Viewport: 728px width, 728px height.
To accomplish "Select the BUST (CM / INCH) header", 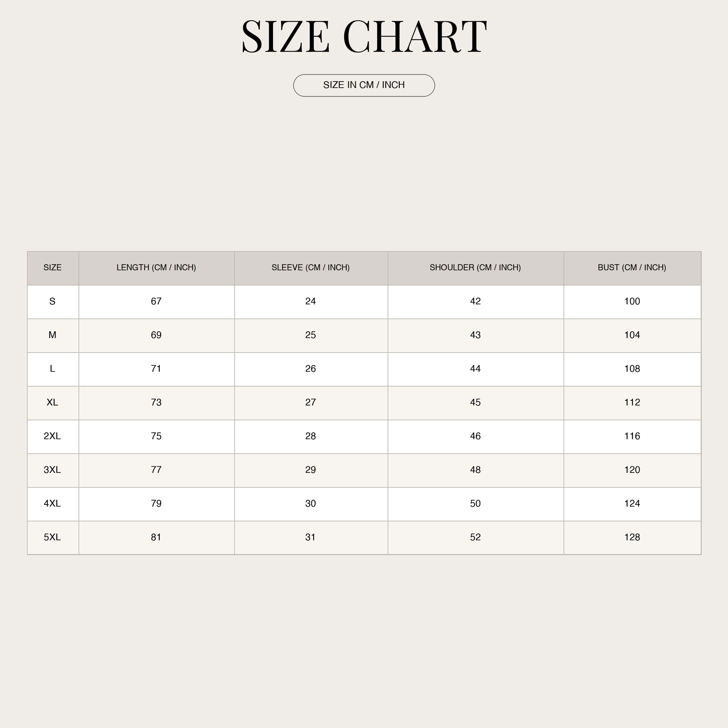I will pos(632,268).
